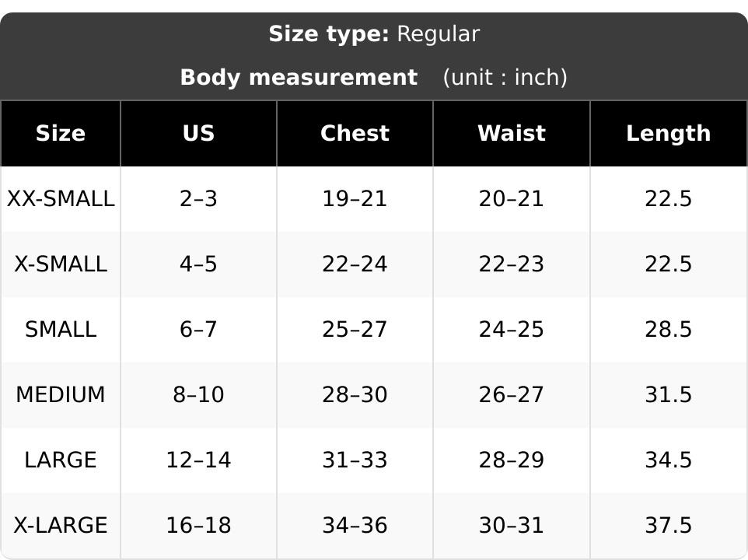Click the (unit : inch) label

505,77
